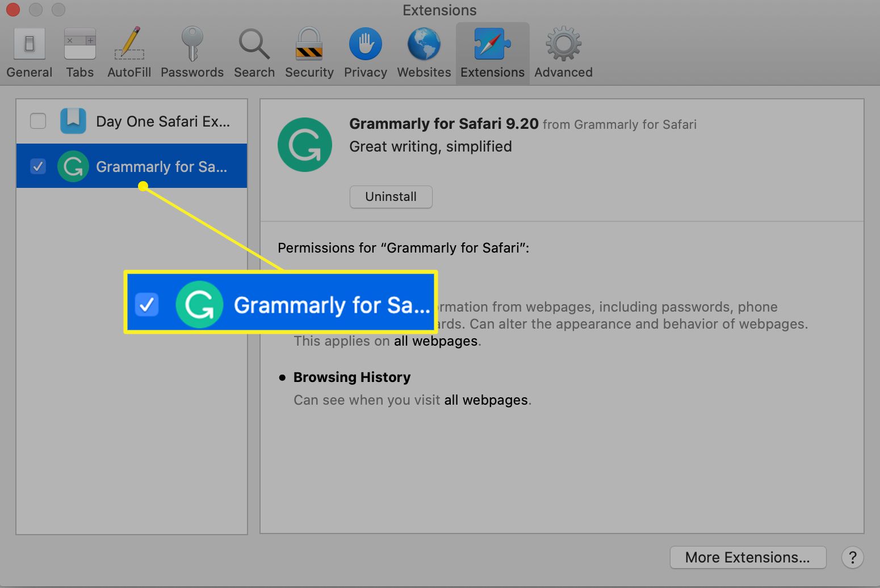Open the General preferences pane
Viewport: 880px width, 588px height.
(30, 53)
